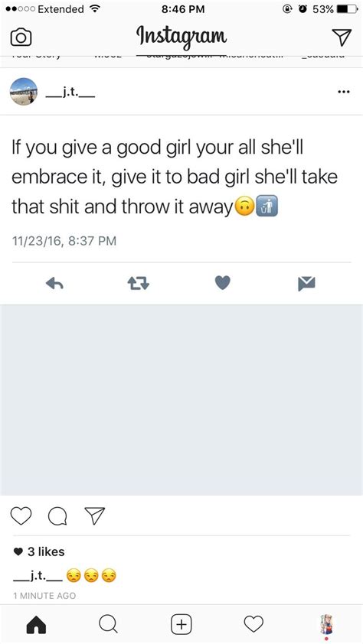Tap the retweet icon in the image
363x644 pixels.
138,283
